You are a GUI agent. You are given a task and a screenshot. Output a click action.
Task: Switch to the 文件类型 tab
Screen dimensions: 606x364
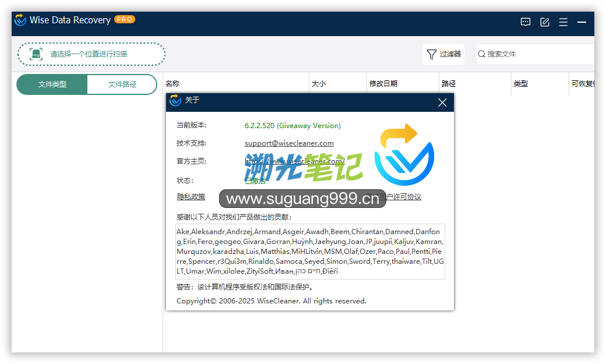point(52,84)
